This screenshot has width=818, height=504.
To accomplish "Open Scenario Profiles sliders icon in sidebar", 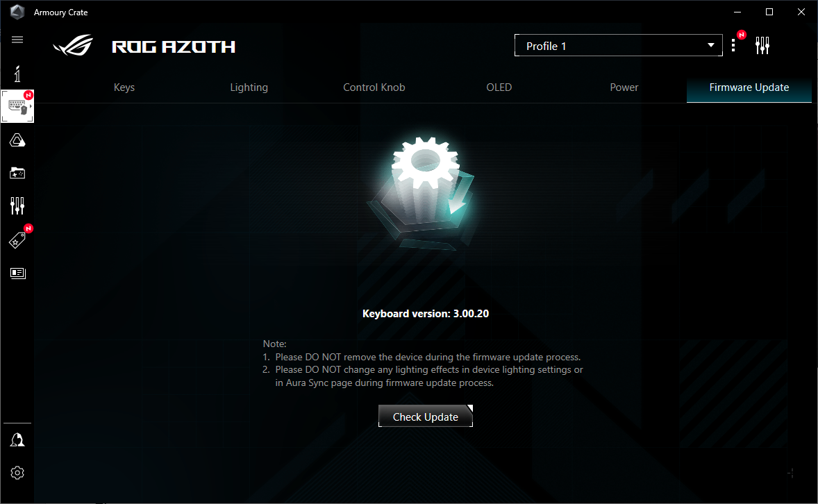I will (x=17, y=205).
